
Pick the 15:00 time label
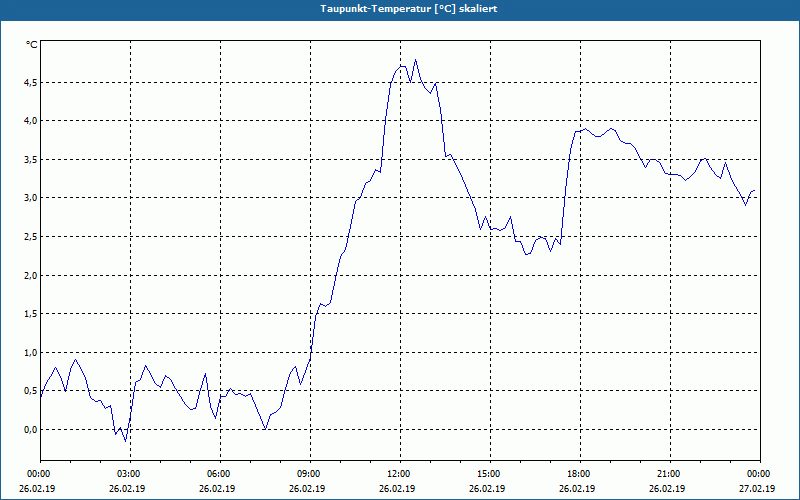pos(490,474)
